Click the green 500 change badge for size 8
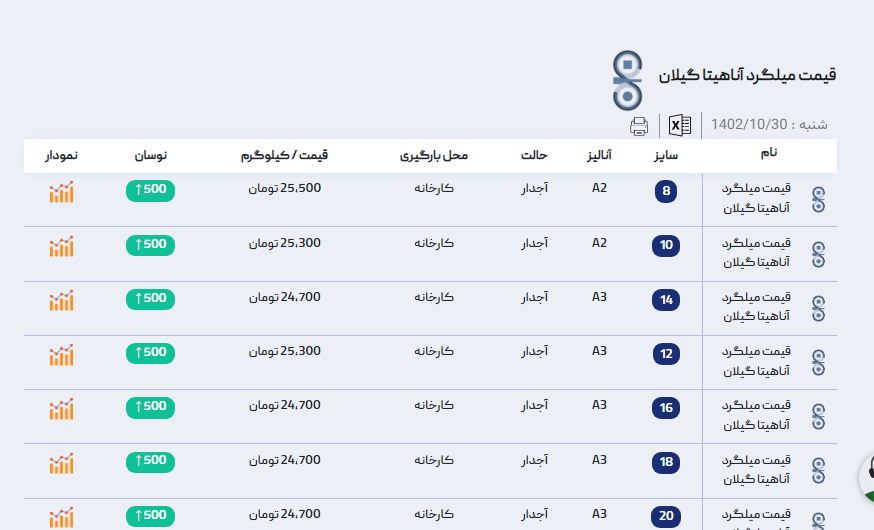Viewport: 874px width, 530px height. click(x=150, y=190)
